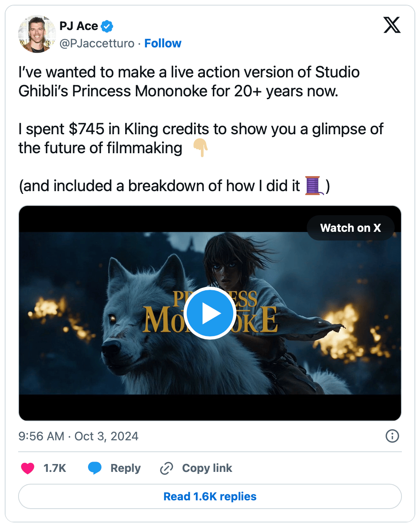Click the pointing-down hand emoji

tap(201, 148)
